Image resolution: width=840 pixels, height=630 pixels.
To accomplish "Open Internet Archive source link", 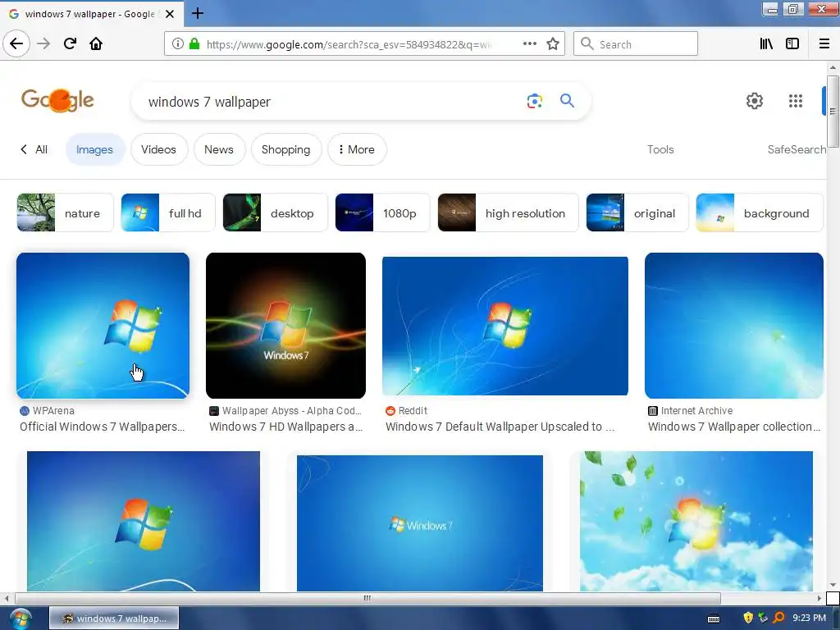I will click(x=696, y=411).
